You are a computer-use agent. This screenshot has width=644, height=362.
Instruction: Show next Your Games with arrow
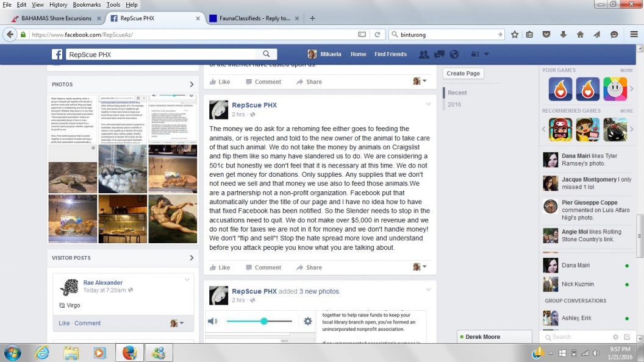point(632,88)
